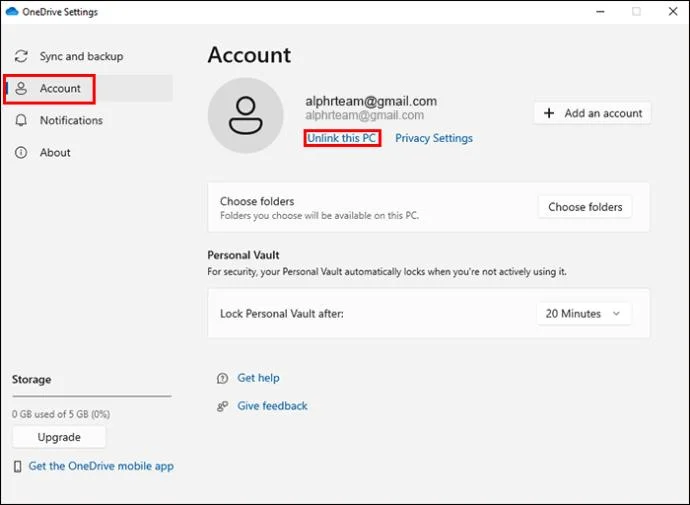Image resolution: width=690 pixels, height=505 pixels.
Task: Click 'Lock Personal Vault after:' label
Action: [282, 314]
